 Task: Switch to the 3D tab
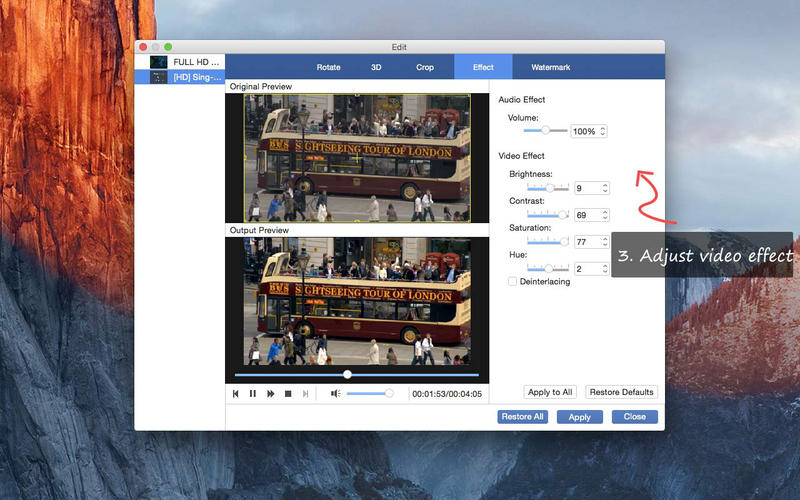[x=376, y=67]
